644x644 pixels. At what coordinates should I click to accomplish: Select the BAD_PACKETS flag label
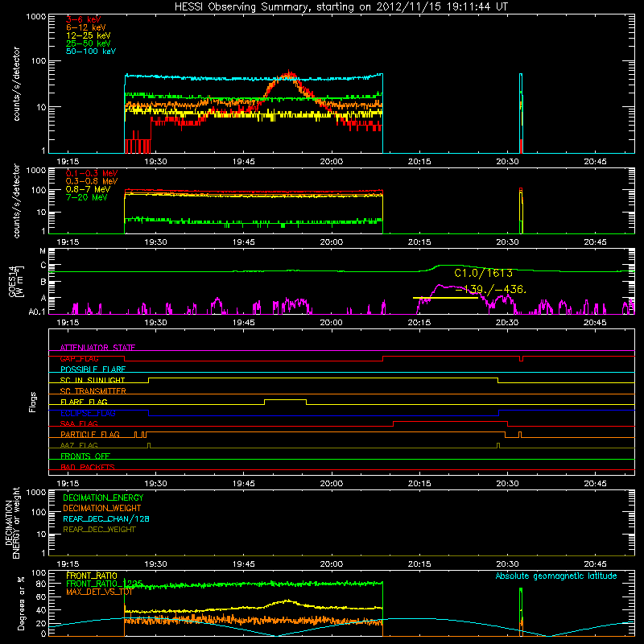tap(88, 467)
